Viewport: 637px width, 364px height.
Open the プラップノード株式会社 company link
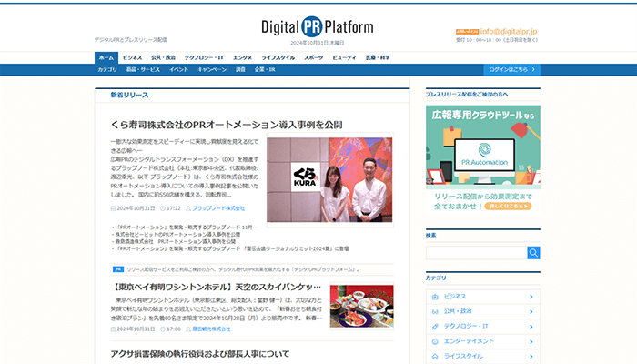pyautogui.click(x=218, y=208)
